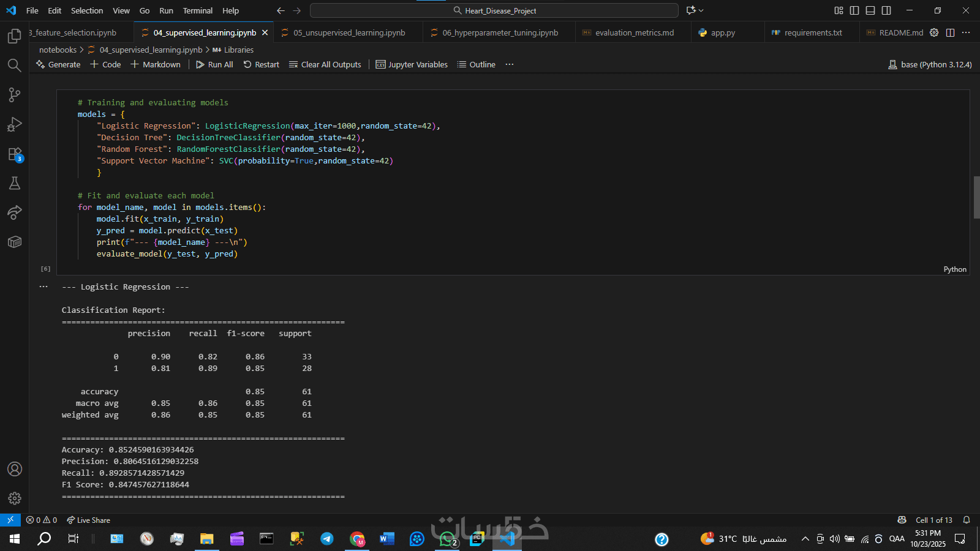Image resolution: width=980 pixels, height=551 pixels.
Task: Open the Search view in activity bar
Action: 14,66
